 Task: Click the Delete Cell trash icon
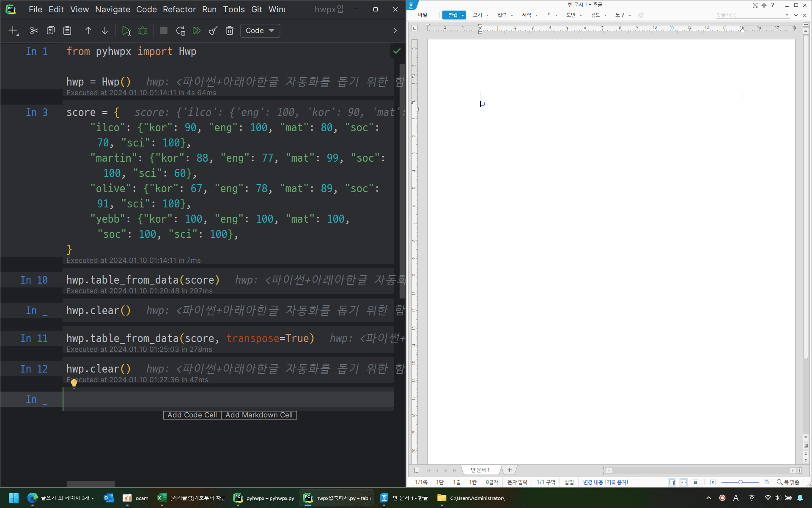coord(230,30)
